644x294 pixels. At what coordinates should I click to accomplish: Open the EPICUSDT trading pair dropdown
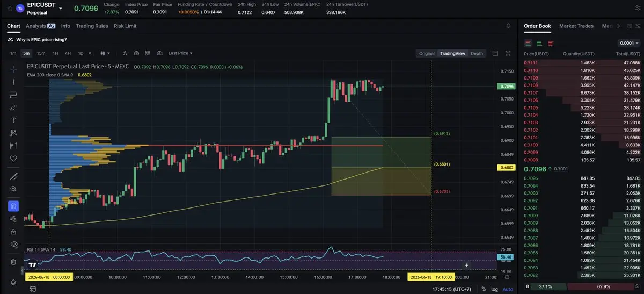(61, 8)
